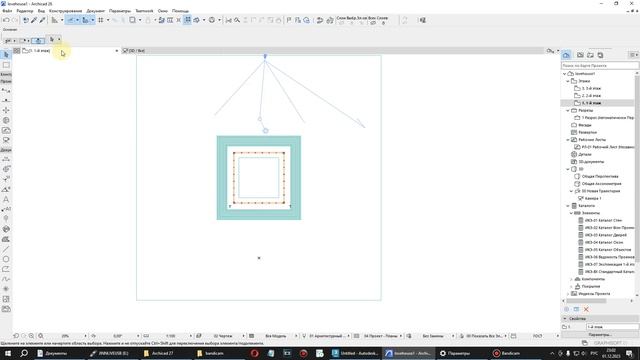
Task: Select the eyedropper pick-up parameters tool
Action: point(34,20)
